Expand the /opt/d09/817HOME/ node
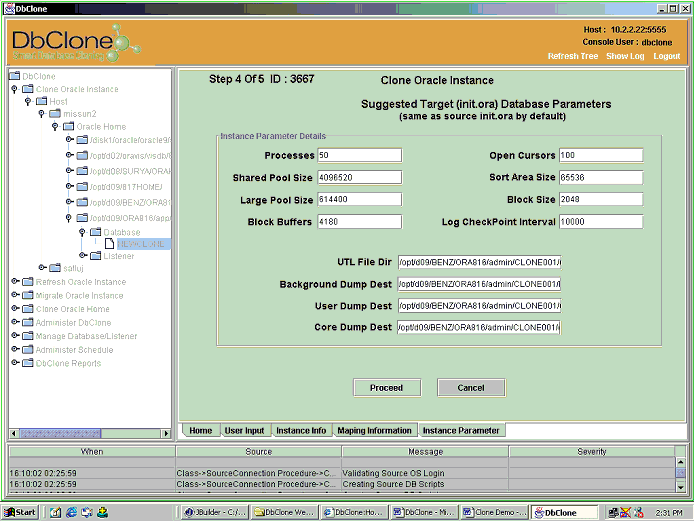Viewport: 694px width, 521px height. pos(69,186)
